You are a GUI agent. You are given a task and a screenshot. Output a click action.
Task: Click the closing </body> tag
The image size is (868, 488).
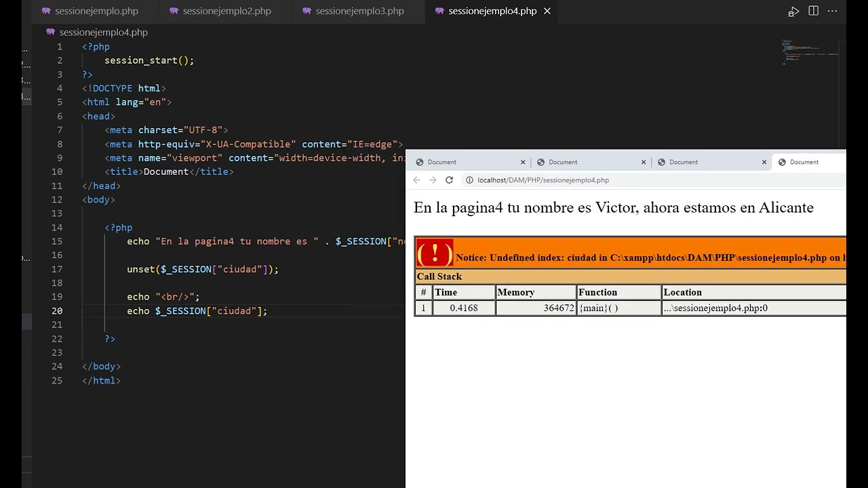coord(101,367)
